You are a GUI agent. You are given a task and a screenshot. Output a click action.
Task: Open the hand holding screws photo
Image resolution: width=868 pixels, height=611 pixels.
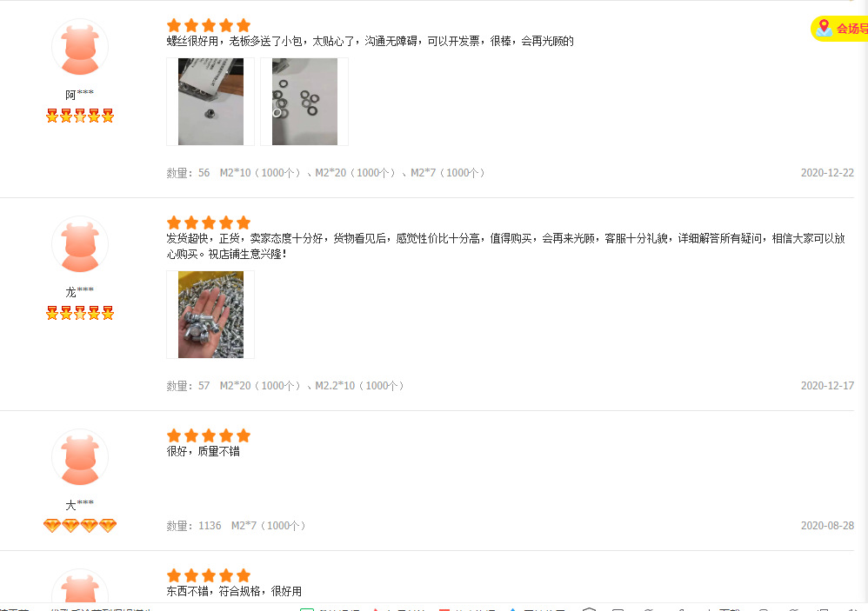(210, 315)
